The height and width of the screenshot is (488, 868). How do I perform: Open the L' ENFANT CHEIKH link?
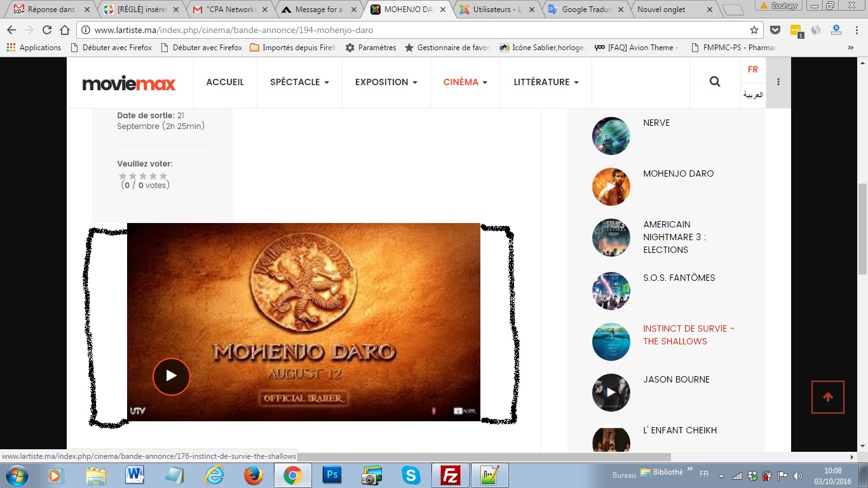[x=680, y=430]
